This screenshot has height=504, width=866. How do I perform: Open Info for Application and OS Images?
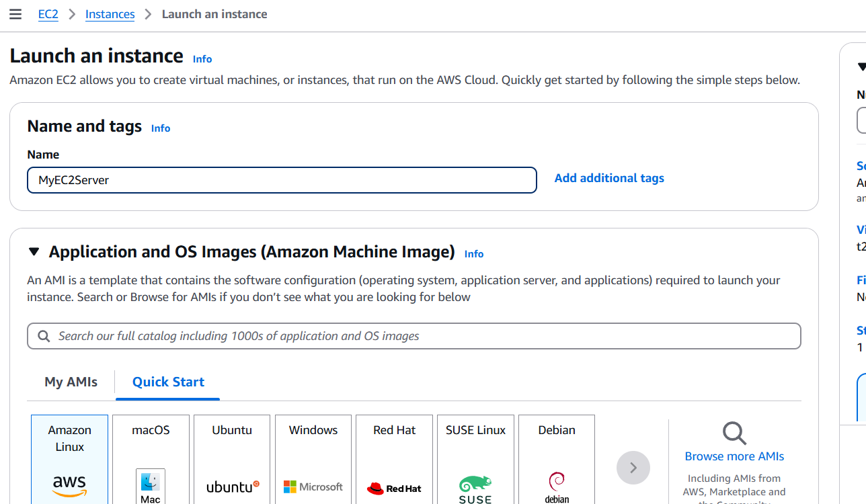coord(474,253)
